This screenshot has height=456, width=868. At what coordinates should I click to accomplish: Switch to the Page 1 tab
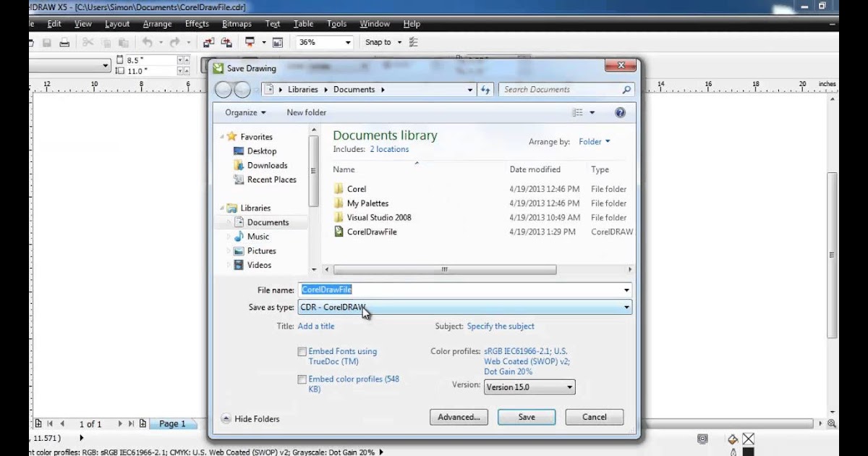pyautogui.click(x=172, y=423)
